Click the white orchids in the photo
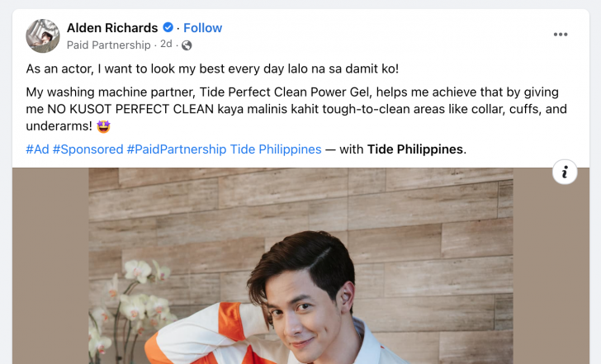This screenshot has height=364, width=601. click(x=130, y=306)
